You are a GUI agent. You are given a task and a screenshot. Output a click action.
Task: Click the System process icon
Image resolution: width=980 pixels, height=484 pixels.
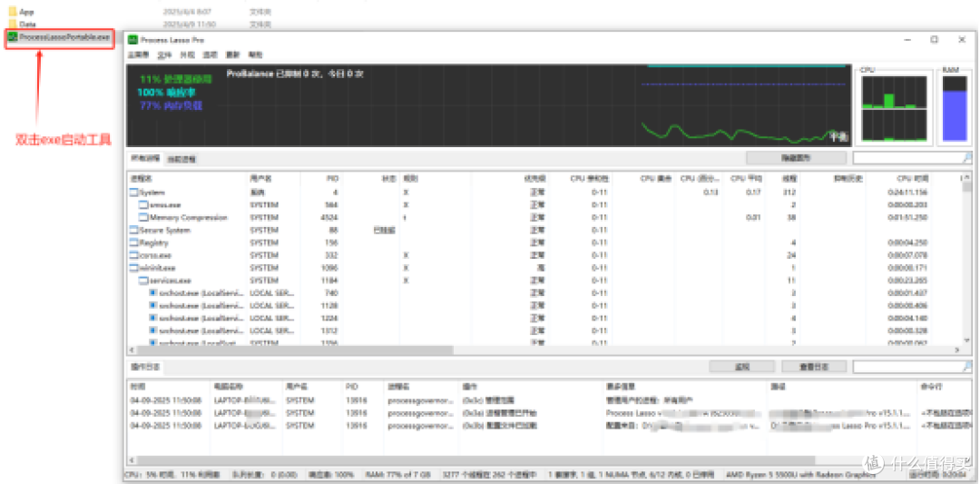click(133, 193)
